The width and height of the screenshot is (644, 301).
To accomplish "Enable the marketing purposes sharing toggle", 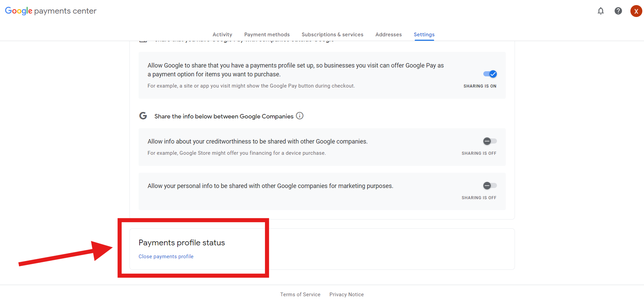I will [x=490, y=186].
